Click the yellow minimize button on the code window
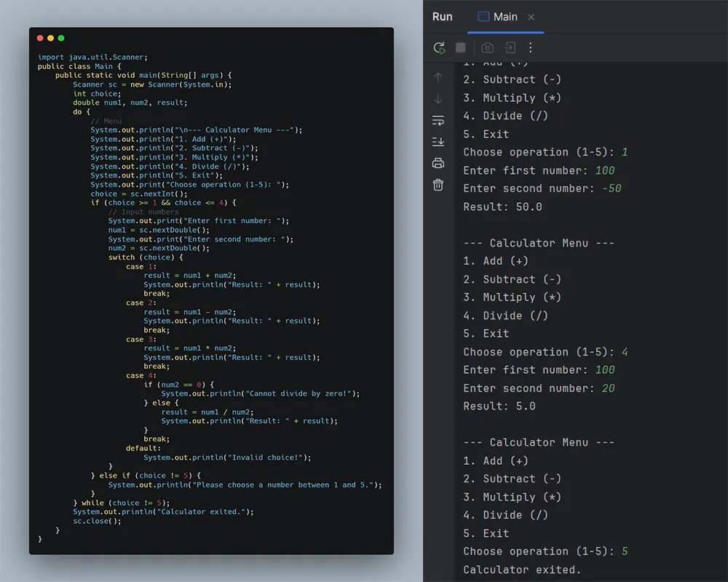The height and width of the screenshot is (582, 728). (x=50, y=38)
